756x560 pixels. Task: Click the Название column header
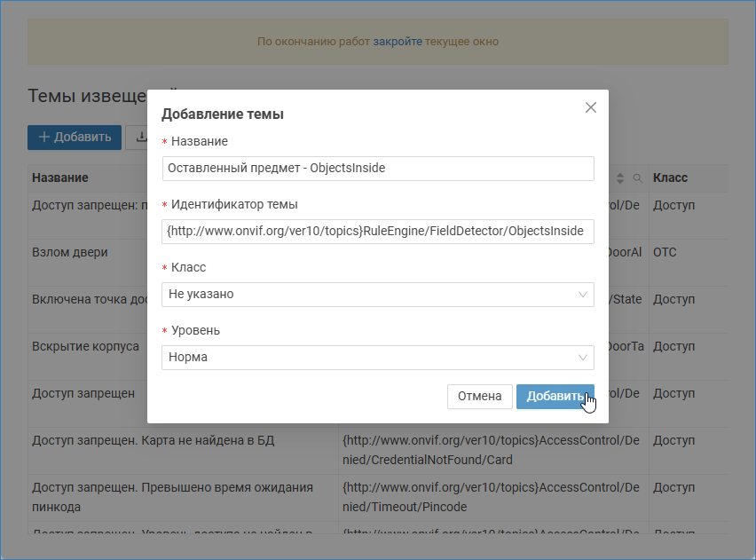click(60, 178)
